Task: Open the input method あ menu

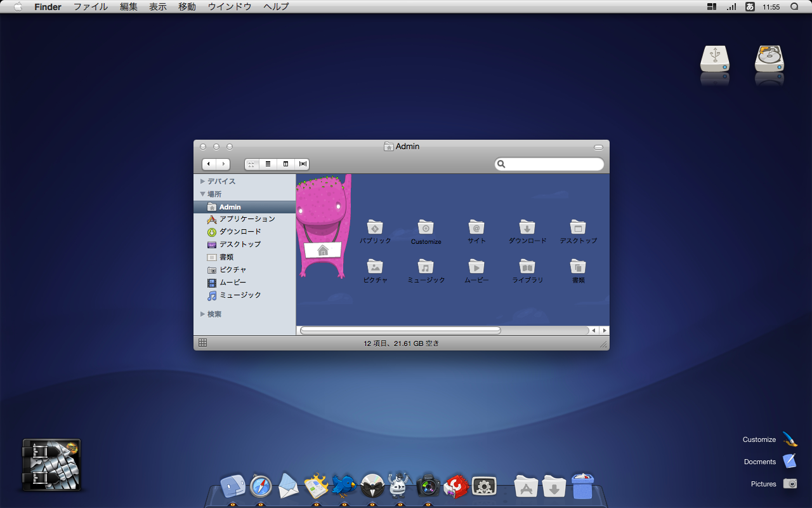Action: click(750, 6)
